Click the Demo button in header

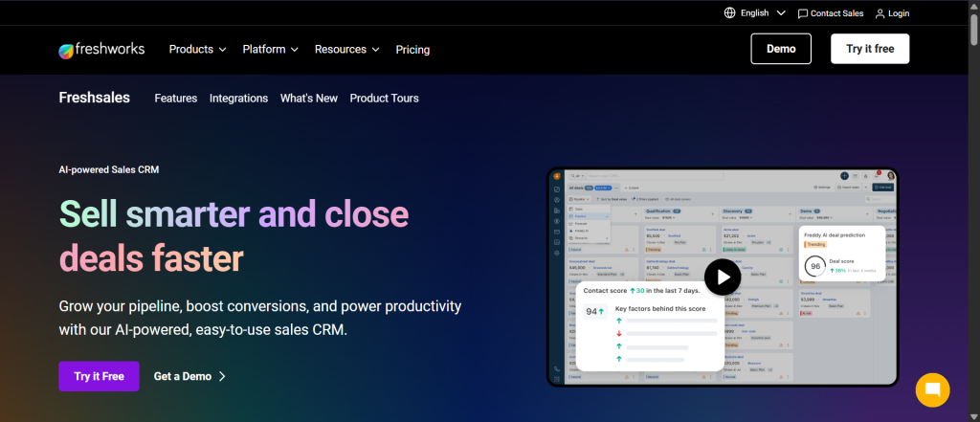coord(780,49)
